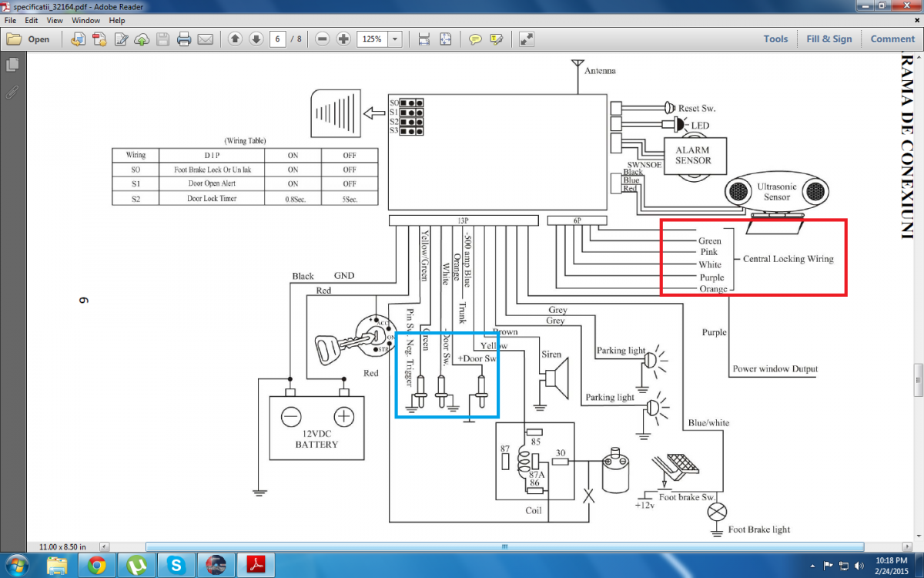Open the File menu

click(x=10, y=20)
